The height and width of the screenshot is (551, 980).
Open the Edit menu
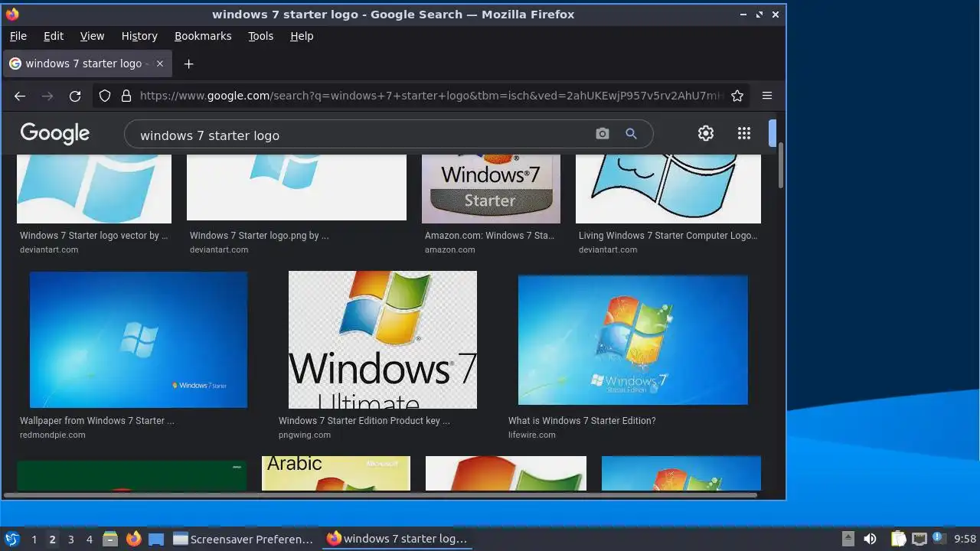pyautogui.click(x=54, y=36)
